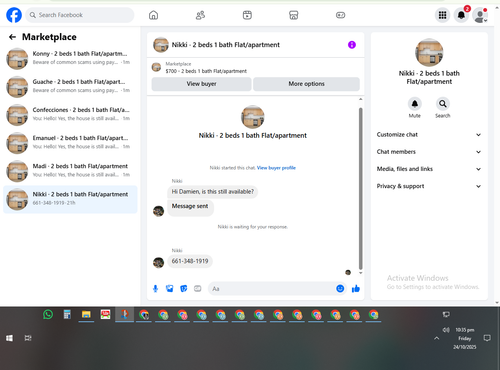Click the chat header title Nikki

click(225, 45)
